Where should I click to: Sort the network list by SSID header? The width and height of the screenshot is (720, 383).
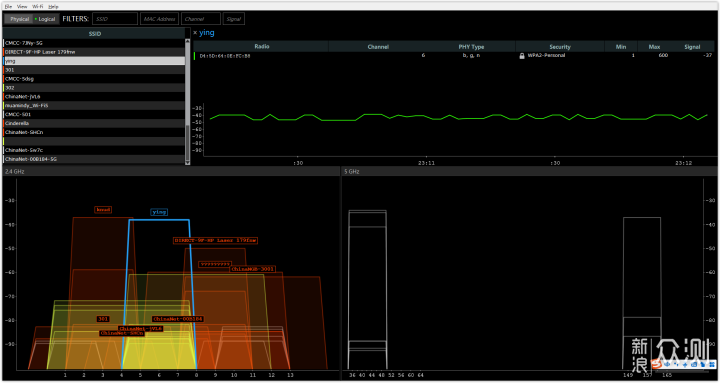(x=95, y=34)
